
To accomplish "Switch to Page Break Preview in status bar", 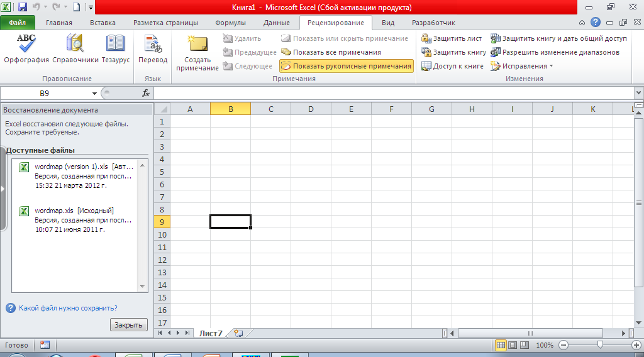I will click(525, 346).
